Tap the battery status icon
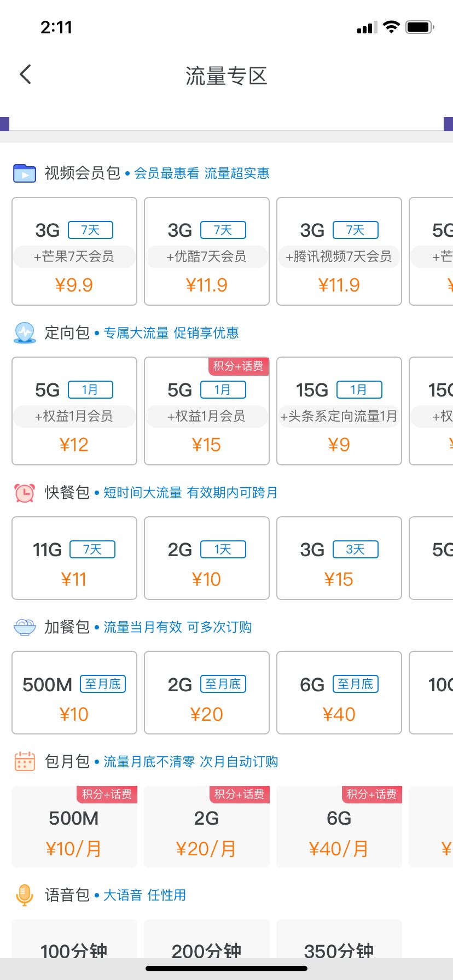Viewport: 453px width, 980px height. coord(420,27)
